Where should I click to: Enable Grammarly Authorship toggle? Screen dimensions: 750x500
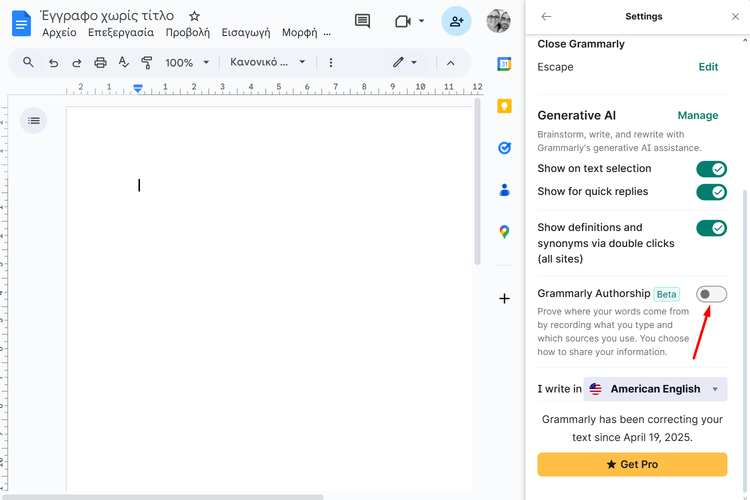(x=711, y=294)
